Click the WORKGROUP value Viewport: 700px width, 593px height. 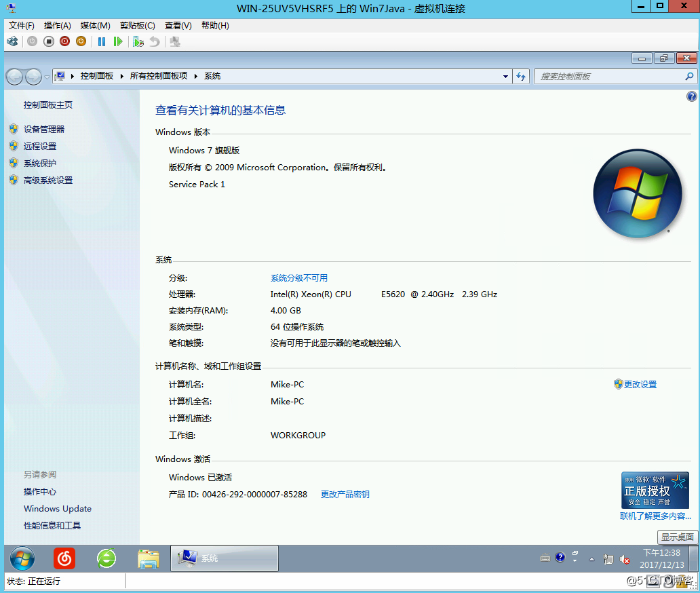pos(298,436)
